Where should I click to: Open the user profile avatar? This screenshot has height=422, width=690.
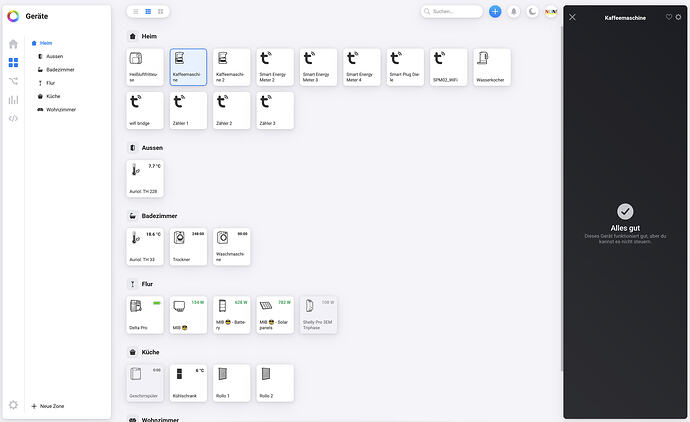551,11
